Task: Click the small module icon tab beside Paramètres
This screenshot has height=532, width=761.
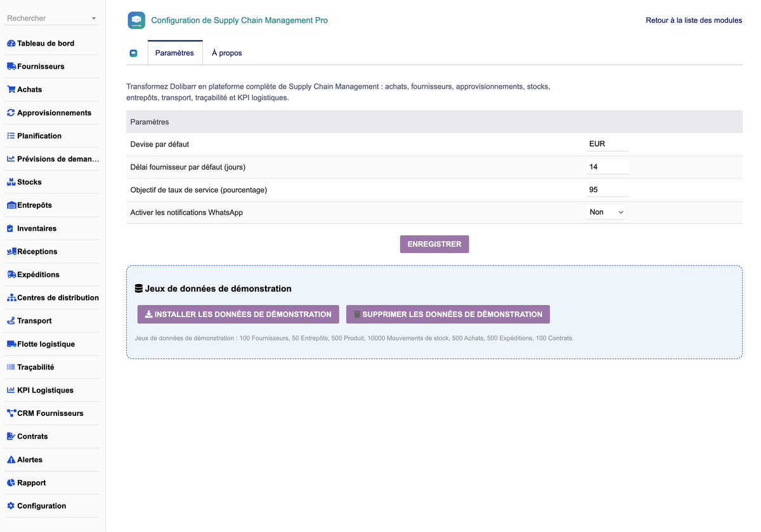Action: [133, 53]
